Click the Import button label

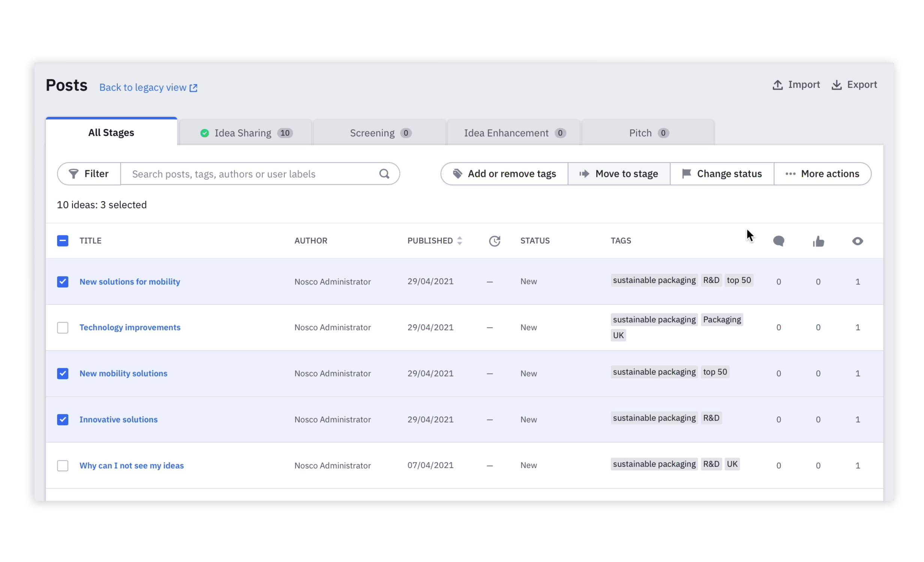(x=804, y=85)
